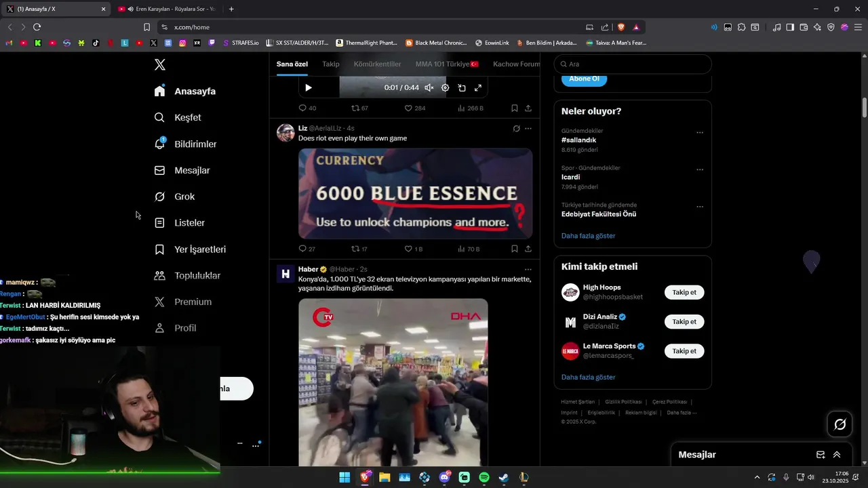The width and height of the screenshot is (868, 488).
Task: Bookmark the video post with 266 B views
Action: pos(515,108)
